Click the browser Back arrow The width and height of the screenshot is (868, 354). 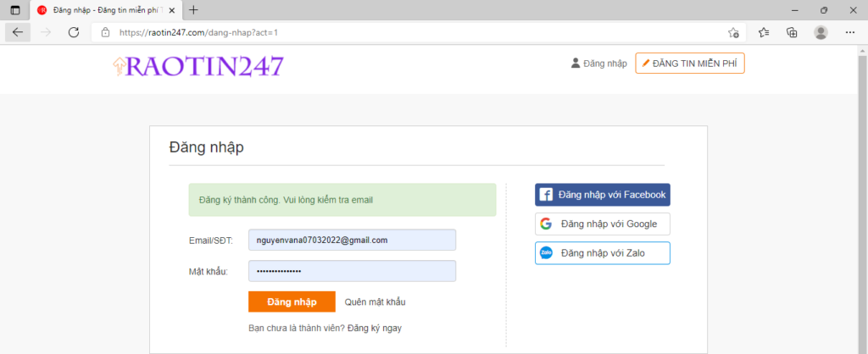[18, 32]
